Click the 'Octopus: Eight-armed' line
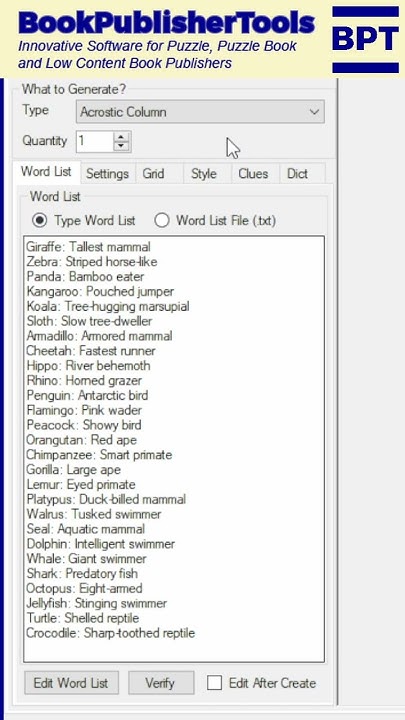Image resolution: width=405 pixels, height=720 pixels. tap(84, 589)
